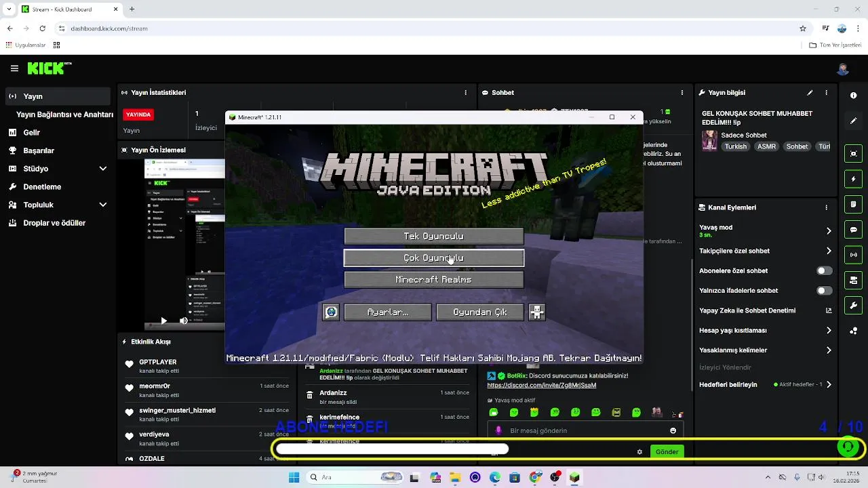Click the green Gönder button

point(667,451)
